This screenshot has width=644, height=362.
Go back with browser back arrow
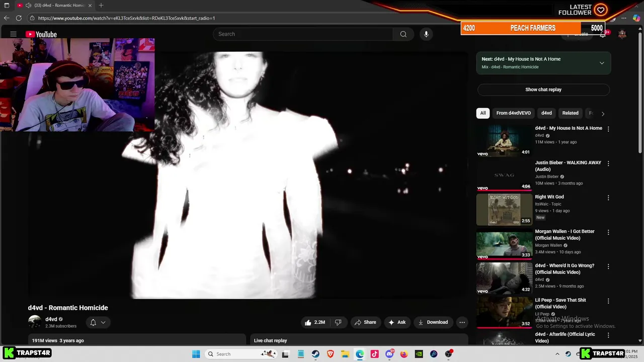pyautogui.click(x=7, y=18)
